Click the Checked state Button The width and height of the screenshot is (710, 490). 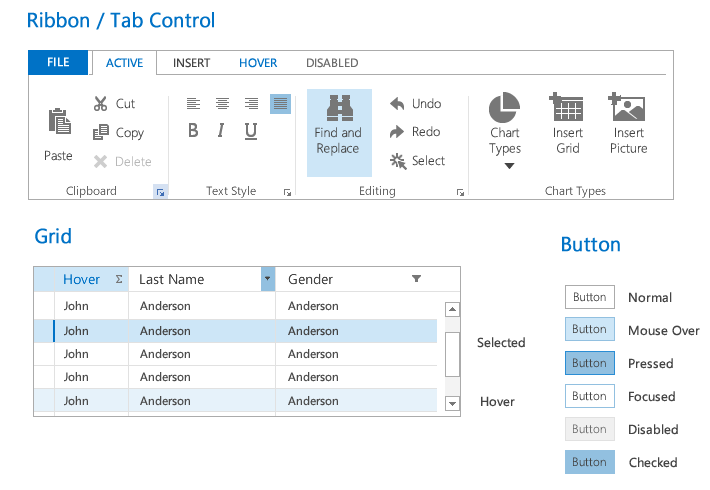pos(589,462)
